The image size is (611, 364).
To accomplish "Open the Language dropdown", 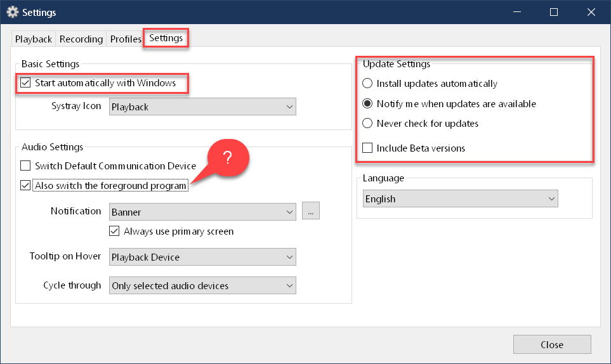I will click(x=460, y=198).
